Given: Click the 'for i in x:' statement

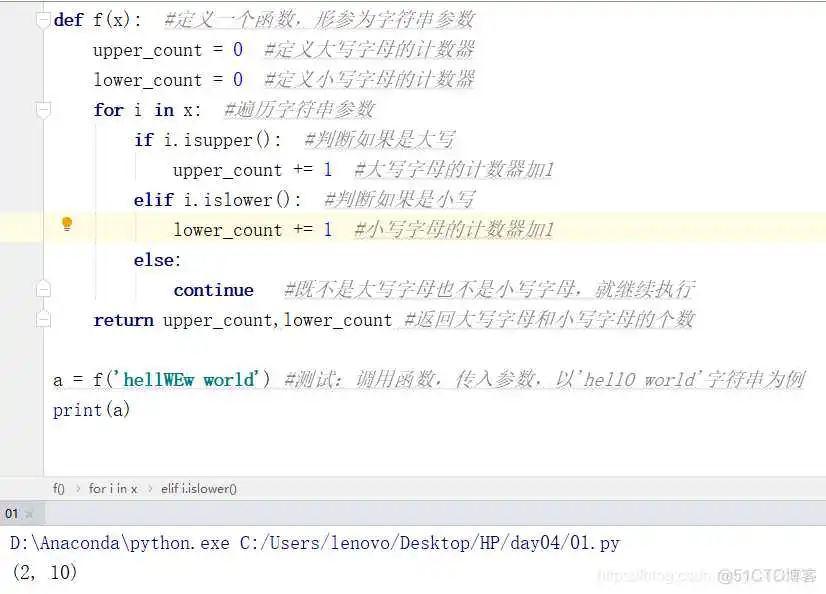Looking at the screenshot, I should (x=148, y=110).
